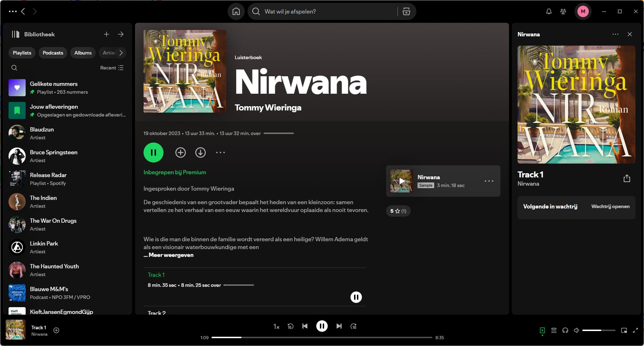Screen dimensions: 644x346
Task: Open Friend Activity icon
Action: coord(563,11)
